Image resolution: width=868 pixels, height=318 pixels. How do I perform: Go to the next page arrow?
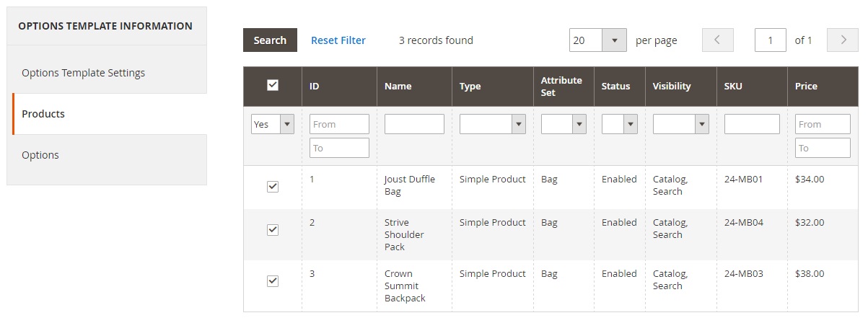click(x=842, y=40)
